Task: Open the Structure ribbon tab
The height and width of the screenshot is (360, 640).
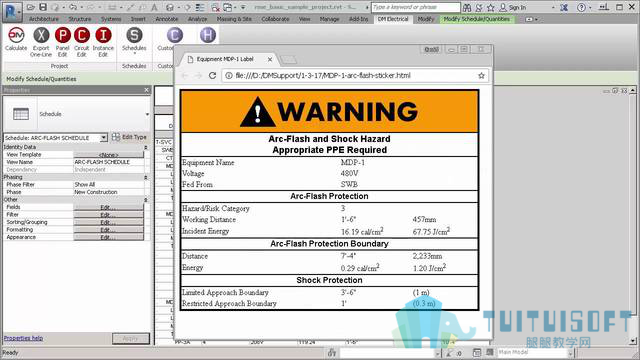Action: [80, 19]
